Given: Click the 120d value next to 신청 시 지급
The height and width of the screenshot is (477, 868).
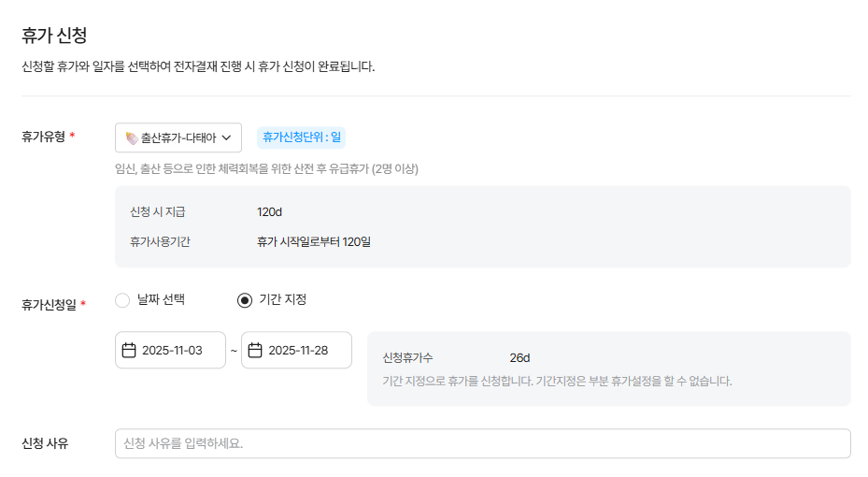Looking at the screenshot, I should pyautogui.click(x=270, y=212).
